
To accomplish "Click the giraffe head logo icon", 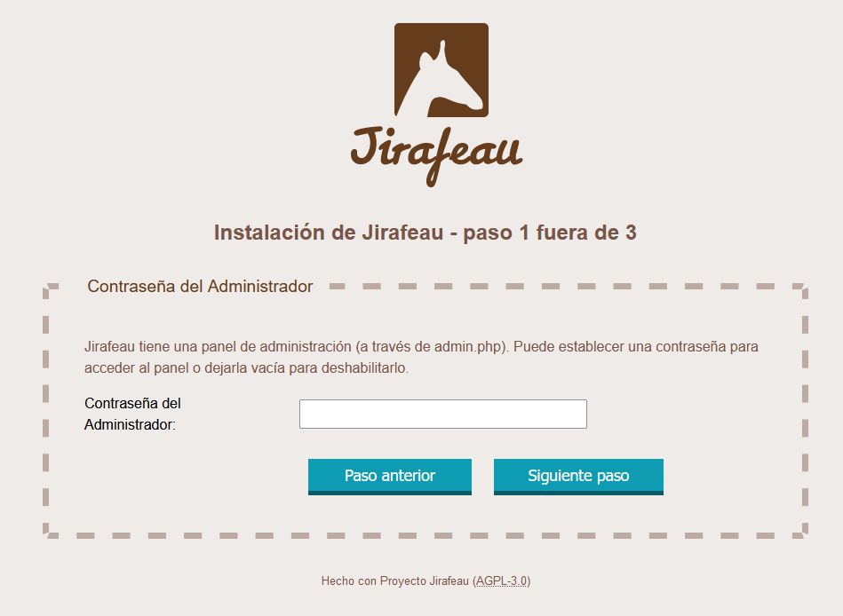I will [441, 70].
